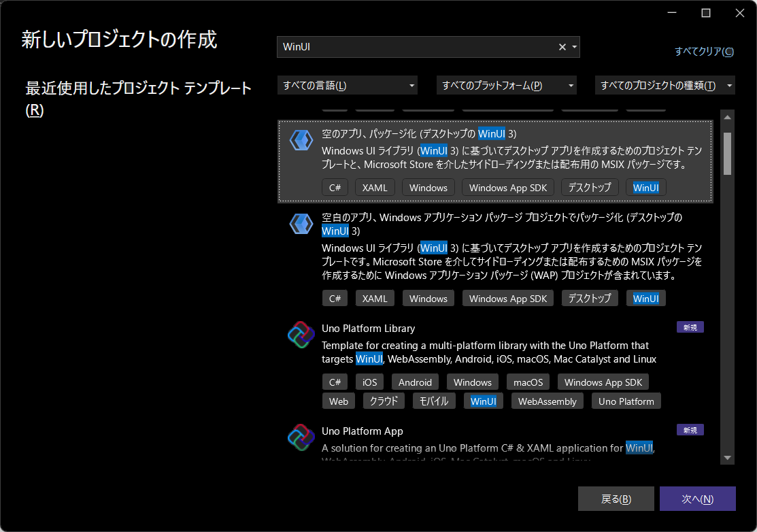Click Uno Platform tag in Uno Platform Library
The image size is (757, 532).
[626, 401]
